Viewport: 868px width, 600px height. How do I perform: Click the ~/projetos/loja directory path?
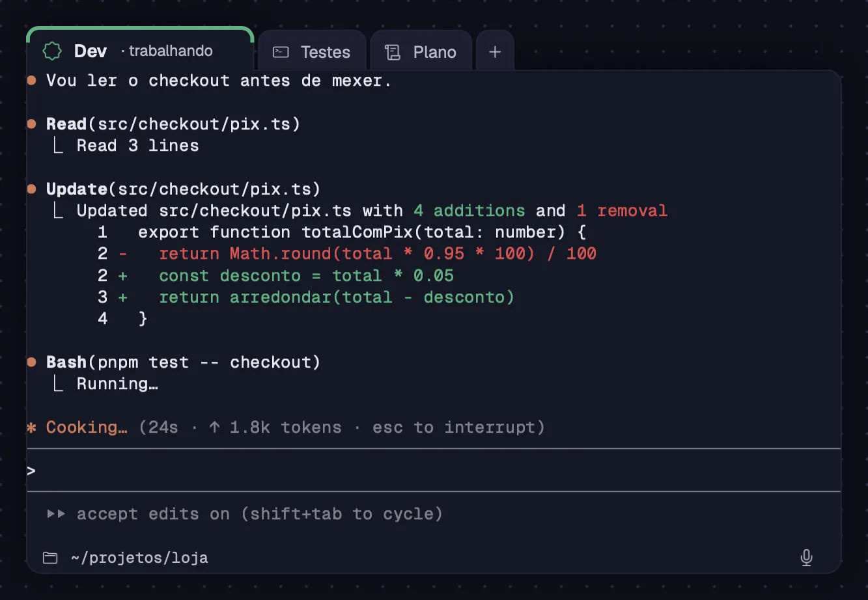point(139,558)
